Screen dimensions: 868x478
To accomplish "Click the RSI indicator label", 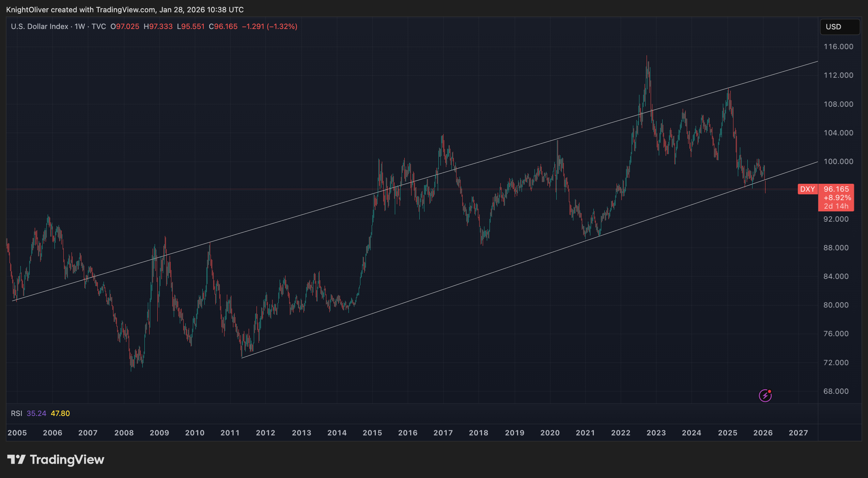I will [x=16, y=413].
